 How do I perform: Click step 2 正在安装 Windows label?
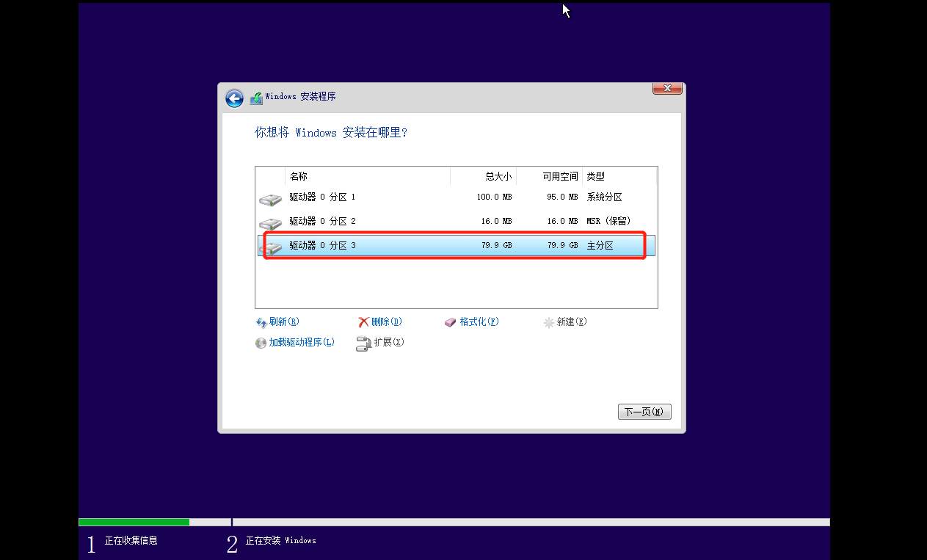click(280, 541)
